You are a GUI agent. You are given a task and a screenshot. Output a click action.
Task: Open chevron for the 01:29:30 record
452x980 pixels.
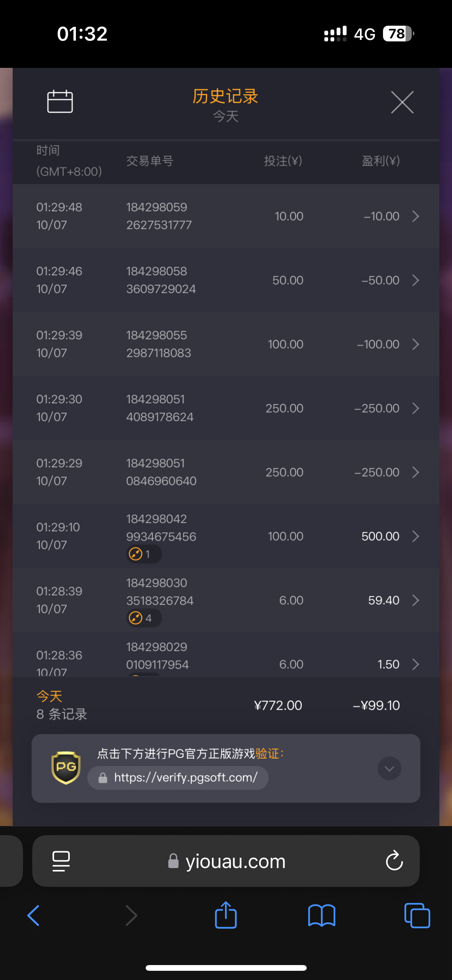(416, 408)
